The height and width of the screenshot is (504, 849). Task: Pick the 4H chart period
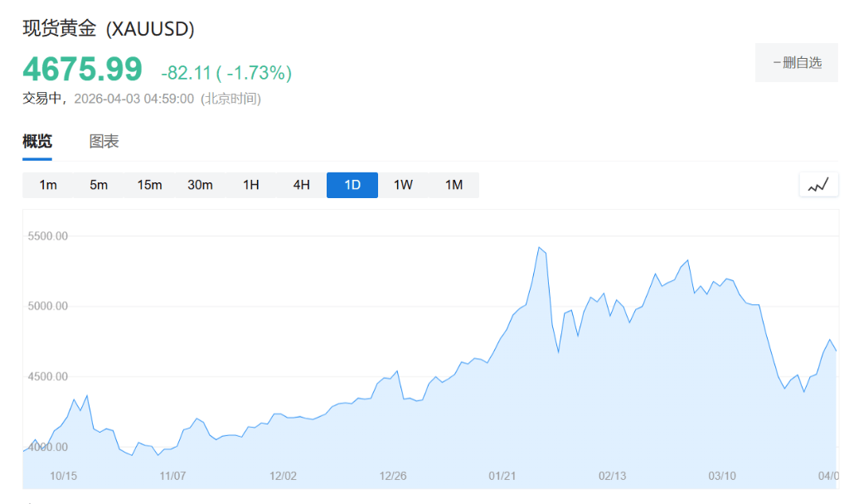click(x=302, y=185)
